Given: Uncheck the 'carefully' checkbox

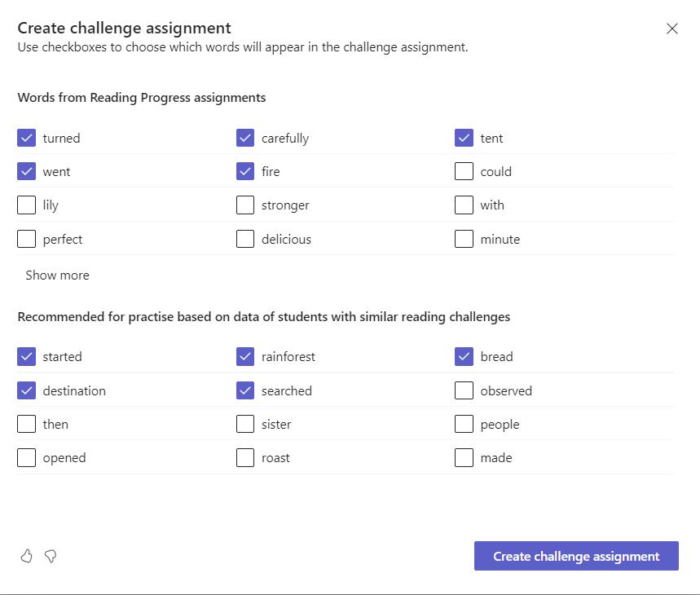Looking at the screenshot, I should [x=245, y=138].
